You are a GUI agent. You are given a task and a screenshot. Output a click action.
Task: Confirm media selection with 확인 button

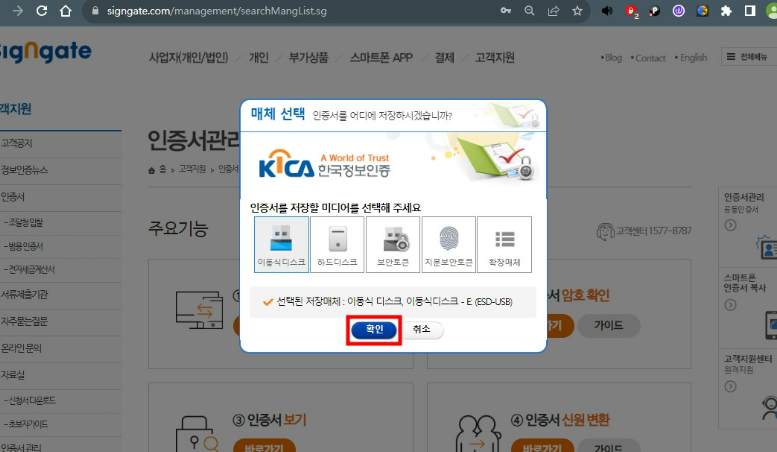(x=374, y=330)
